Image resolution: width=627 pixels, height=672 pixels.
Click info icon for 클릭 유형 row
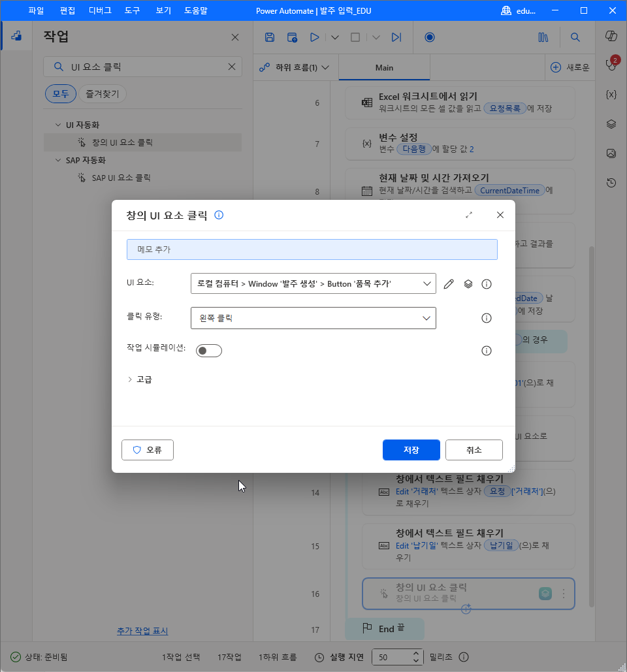(x=487, y=318)
